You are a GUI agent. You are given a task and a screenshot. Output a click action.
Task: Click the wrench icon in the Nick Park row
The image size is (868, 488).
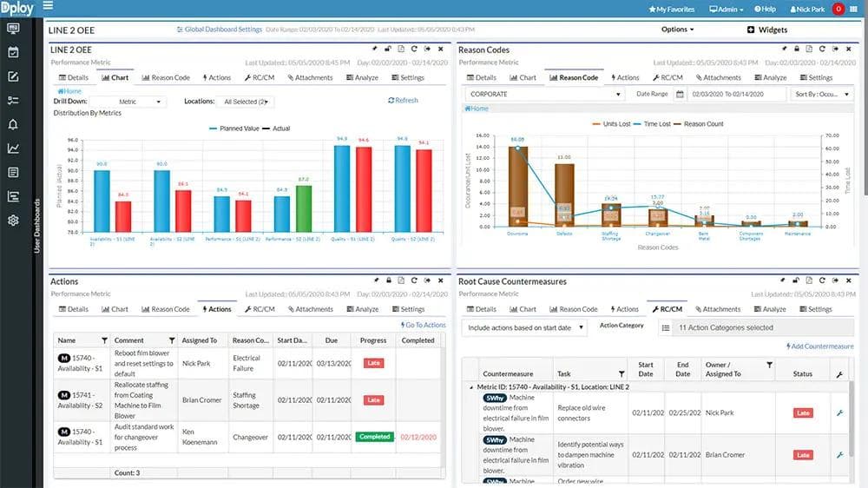(x=839, y=413)
